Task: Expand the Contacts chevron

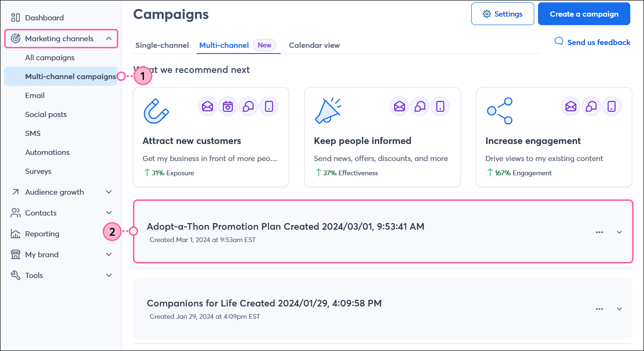Action: pos(109,213)
